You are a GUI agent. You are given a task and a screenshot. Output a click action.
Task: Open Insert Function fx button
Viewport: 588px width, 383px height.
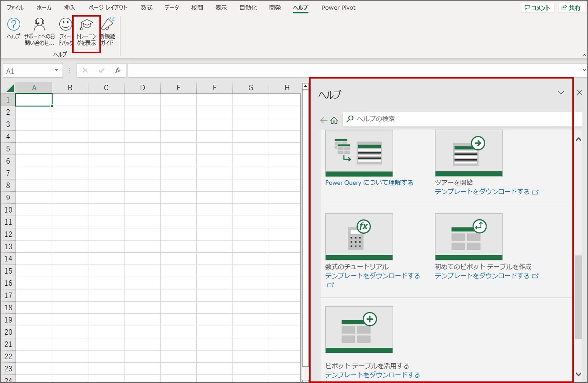[x=118, y=71]
